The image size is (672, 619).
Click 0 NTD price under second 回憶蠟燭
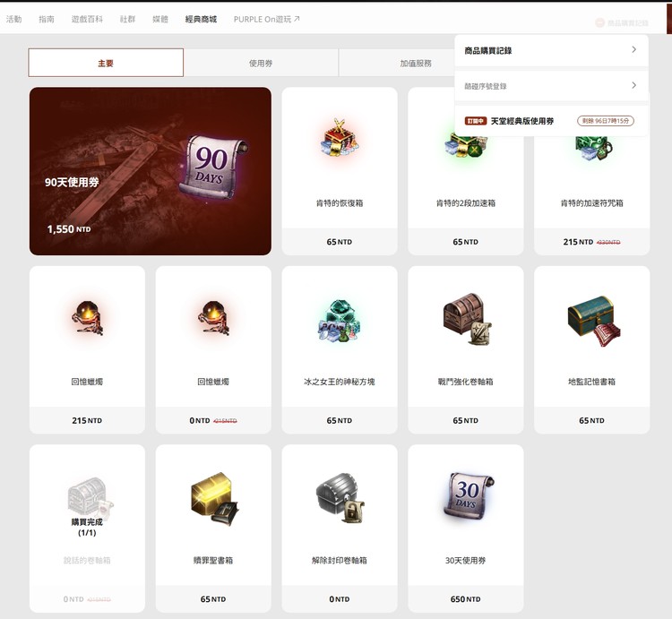pos(200,420)
